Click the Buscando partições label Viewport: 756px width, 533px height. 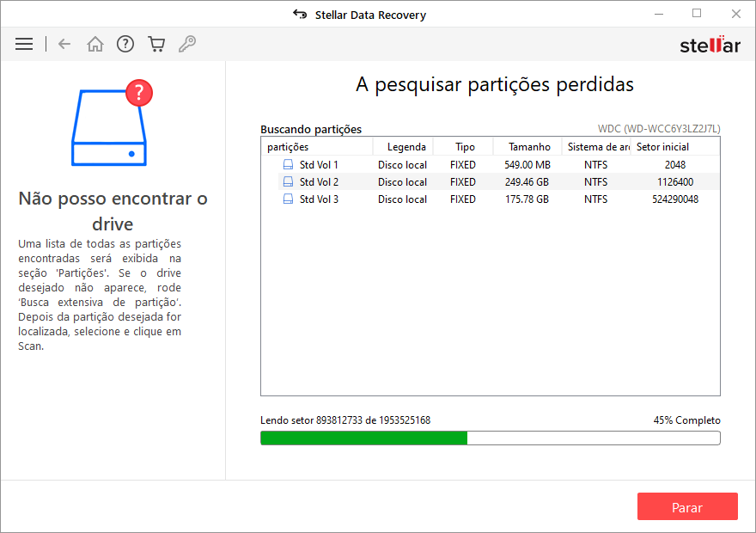click(311, 129)
